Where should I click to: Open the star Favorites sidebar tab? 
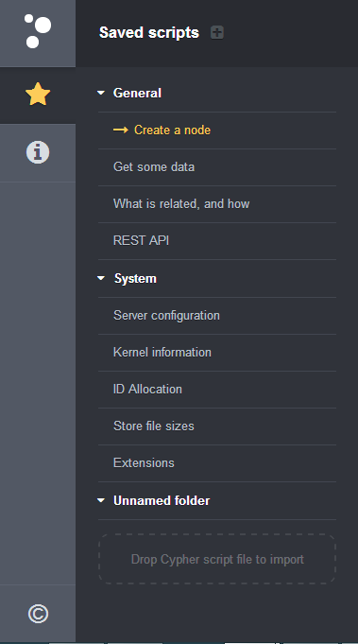point(38,95)
